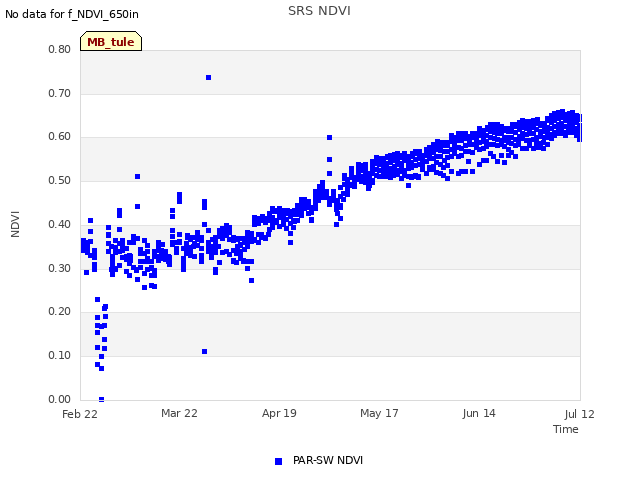Image resolution: width=640 pixels, height=480 pixels.
Task: Click the 0.70 y-axis value
Action: [x=60, y=93]
